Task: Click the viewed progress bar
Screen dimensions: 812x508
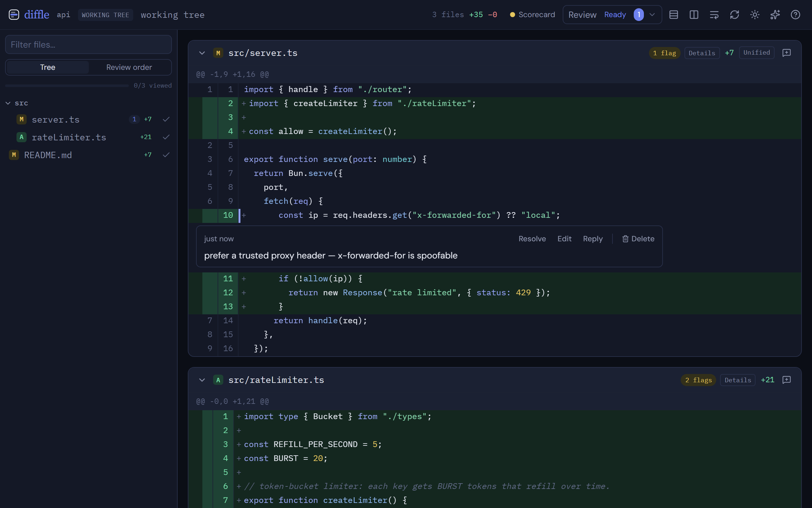Action: tap(67, 86)
